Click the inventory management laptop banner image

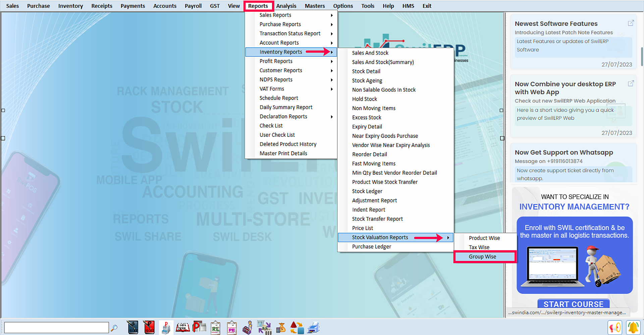pyautogui.click(x=575, y=255)
